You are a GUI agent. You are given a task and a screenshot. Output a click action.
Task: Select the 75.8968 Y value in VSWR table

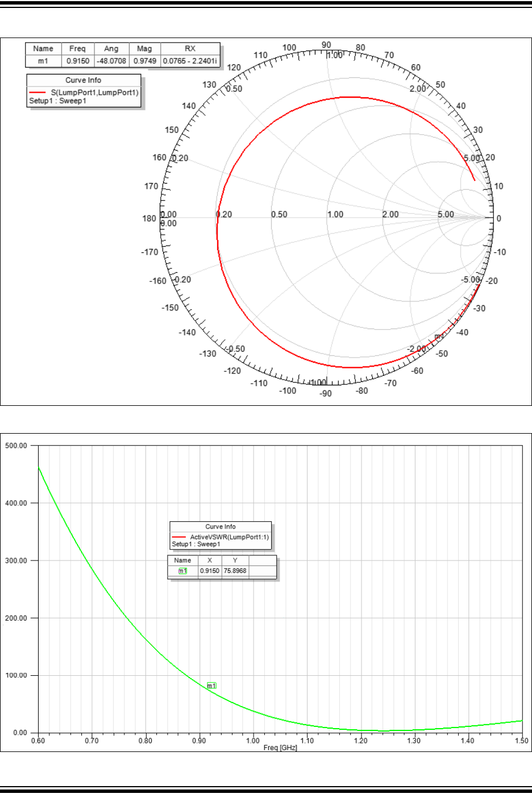pos(235,571)
